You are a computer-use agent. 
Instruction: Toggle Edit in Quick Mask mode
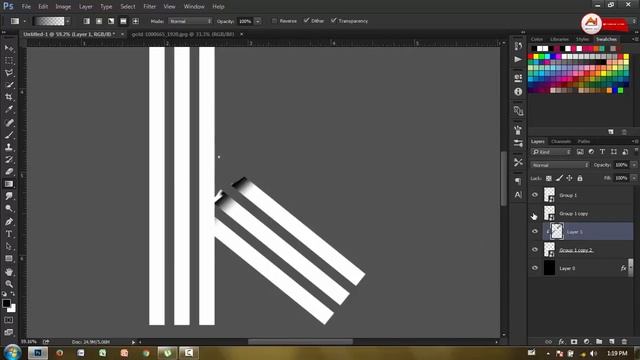(x=9, y=320)
